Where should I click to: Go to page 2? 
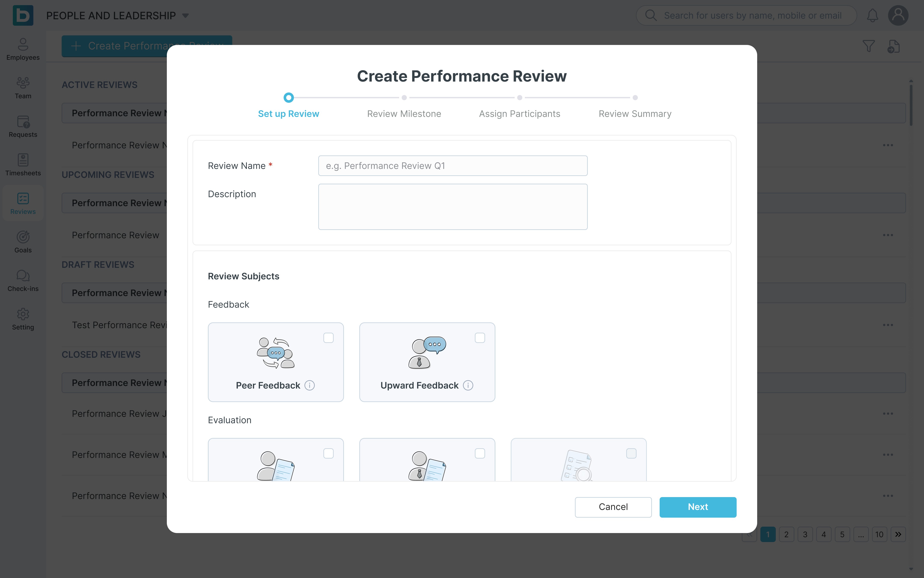pos(786,534)
